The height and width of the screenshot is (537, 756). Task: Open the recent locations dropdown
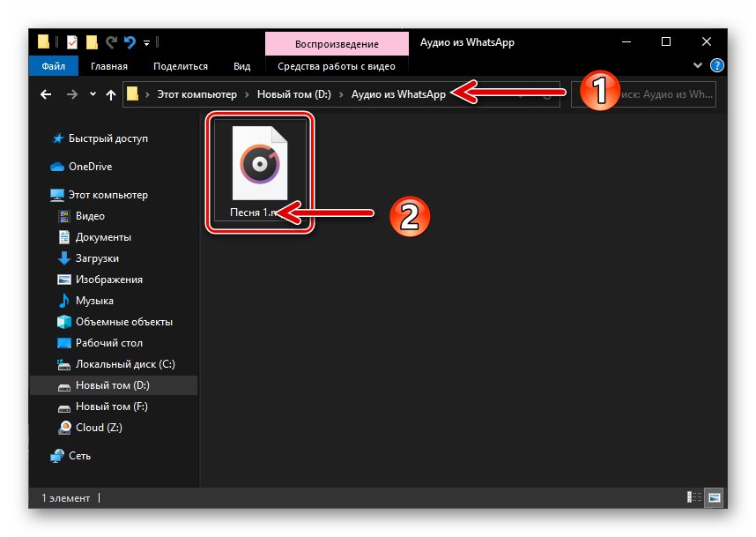(x=93, y=94)
